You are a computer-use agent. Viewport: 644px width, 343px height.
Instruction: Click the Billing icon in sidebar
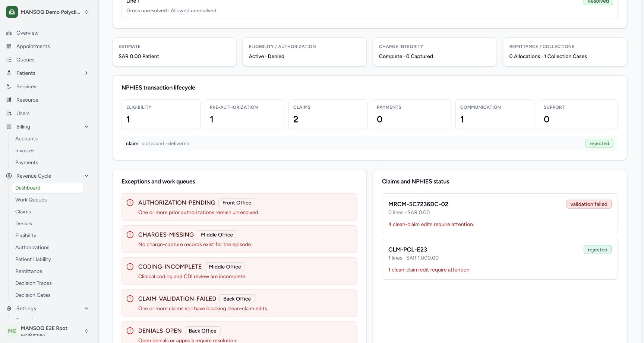[9, 127]
